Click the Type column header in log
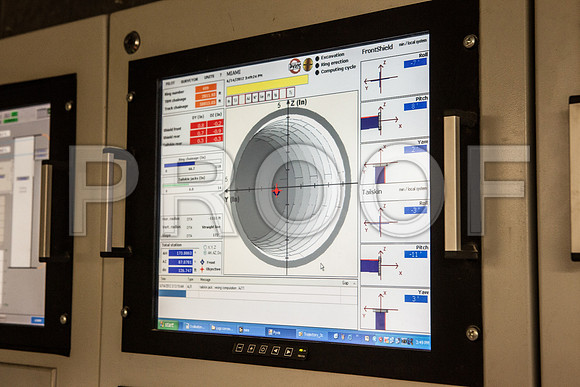This screenshot has width=580, height=387. point(191,279)
